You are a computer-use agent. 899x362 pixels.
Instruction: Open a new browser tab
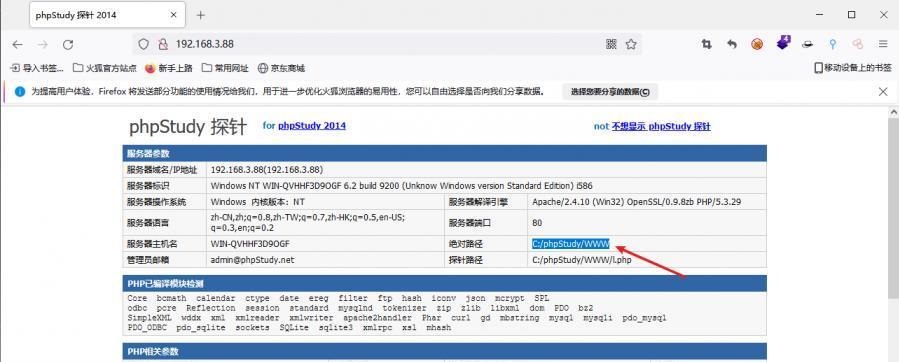[200, 15]
